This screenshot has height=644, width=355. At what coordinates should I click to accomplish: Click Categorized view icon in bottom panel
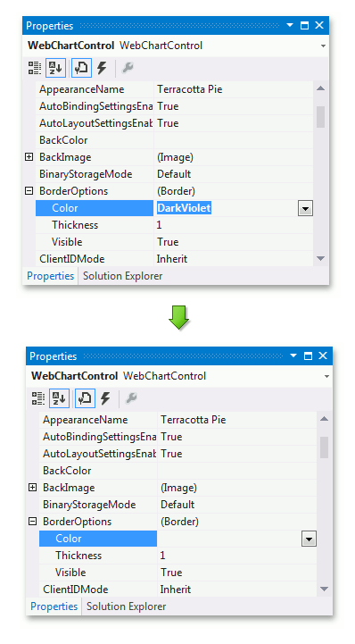(x=38, y=398)
